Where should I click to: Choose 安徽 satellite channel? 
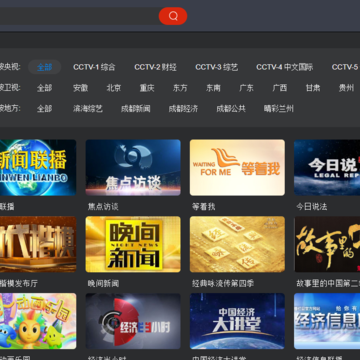[x=80, y=88]
